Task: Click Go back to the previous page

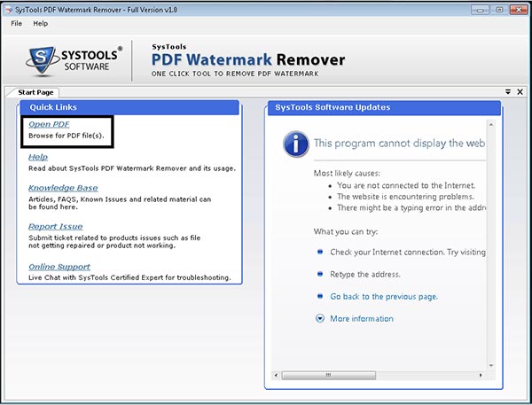Action: pyautogui.click(x=384, y=297)
